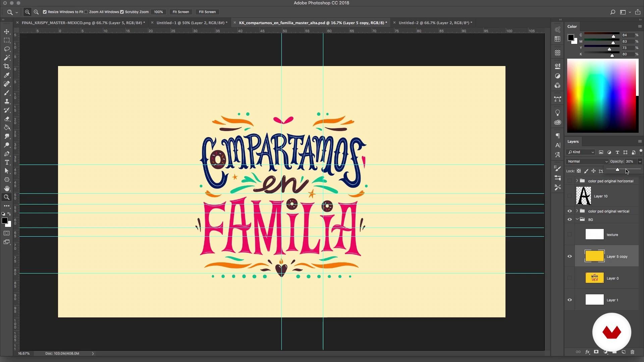The height and width of the screenshot is (362, 644).
Task: Select the Path Selection tool
Action: click(x=7, y=171)
